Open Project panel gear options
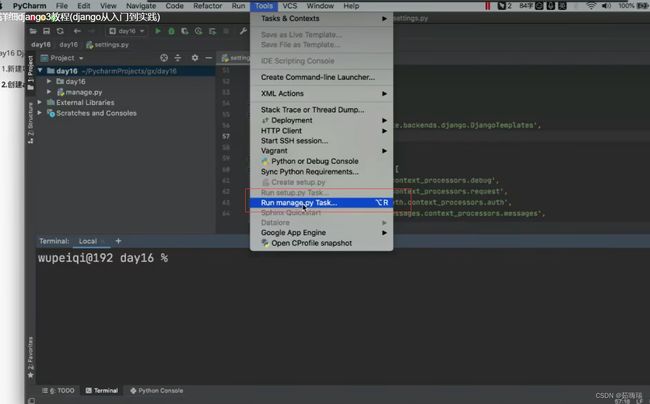Image resolution: width=650 pixels, height=404 pixels. pyautogui.click(x=195, y=58)
